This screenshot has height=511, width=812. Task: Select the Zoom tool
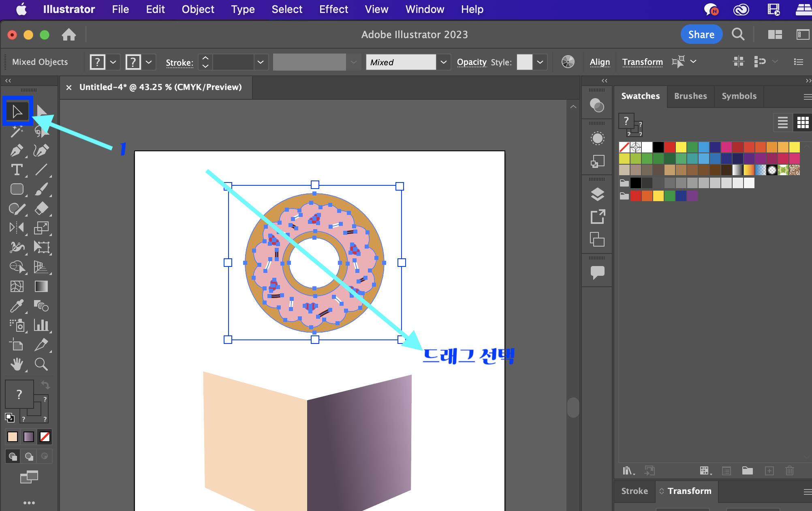point(41,364)
